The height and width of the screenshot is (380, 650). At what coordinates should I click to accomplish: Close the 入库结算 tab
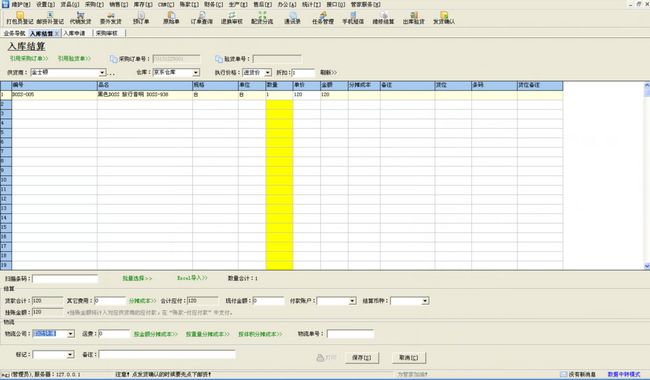point(57,33)
